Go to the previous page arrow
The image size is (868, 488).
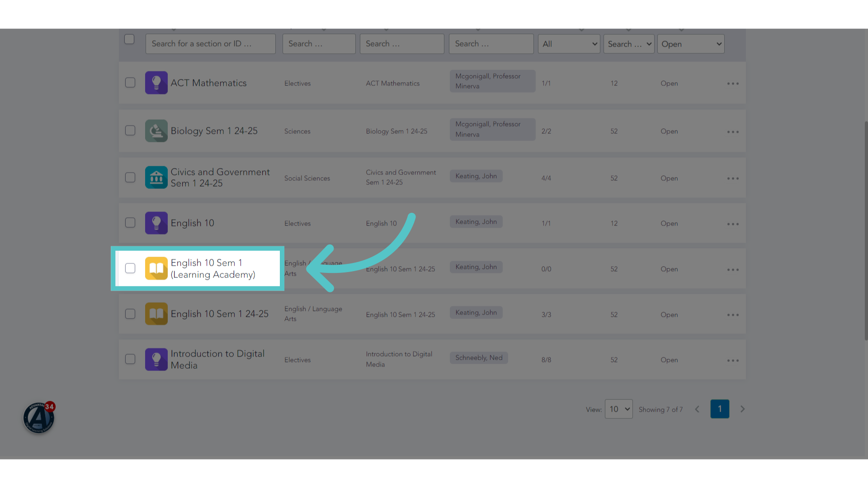point(697,409)
